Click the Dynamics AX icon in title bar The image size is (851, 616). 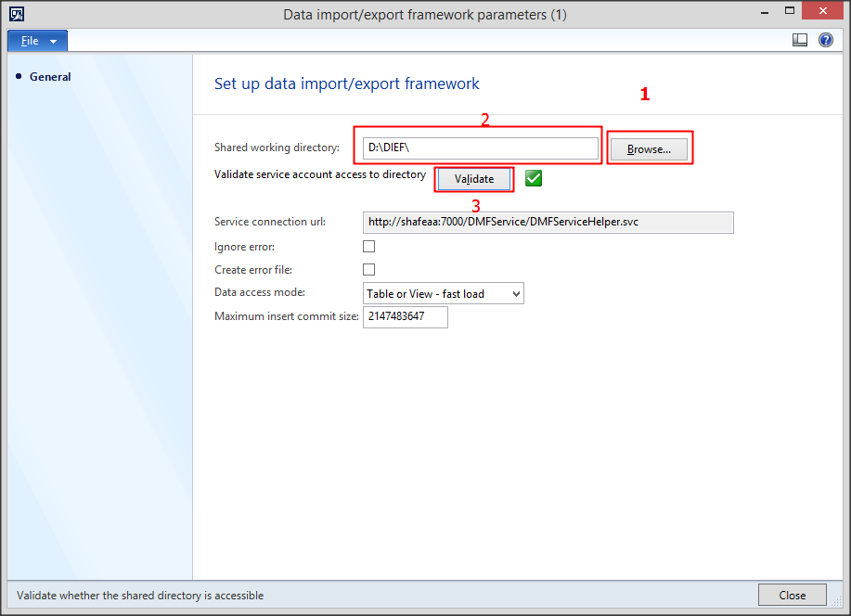16,13
